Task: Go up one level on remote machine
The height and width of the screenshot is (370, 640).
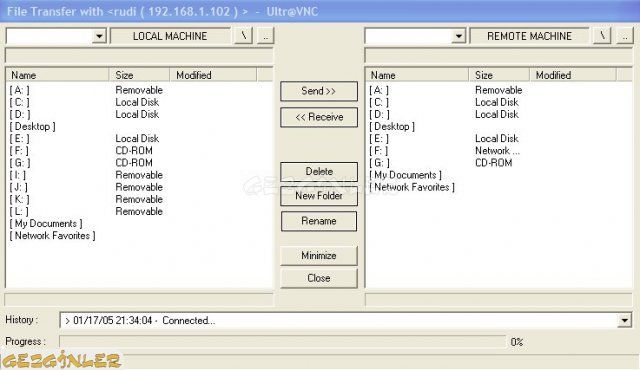Action: 624,36
